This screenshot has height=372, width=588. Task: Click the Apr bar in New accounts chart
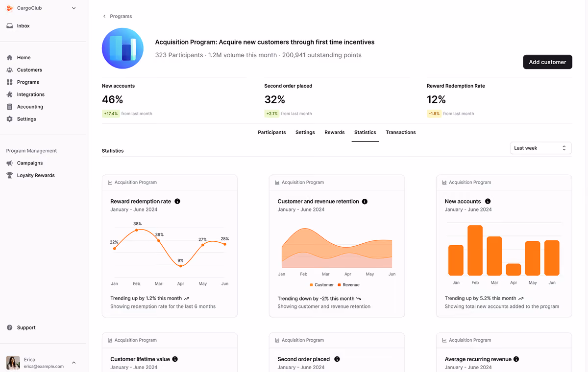pos(514,270)
